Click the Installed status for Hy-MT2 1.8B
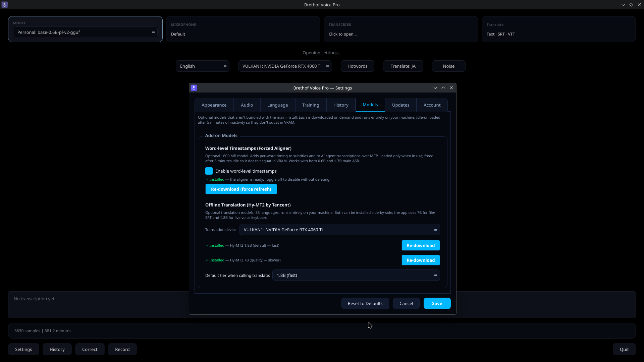Image resolution: width=644 pixels, height=362 pixels. pyautogui.click(x=242, y=245)
